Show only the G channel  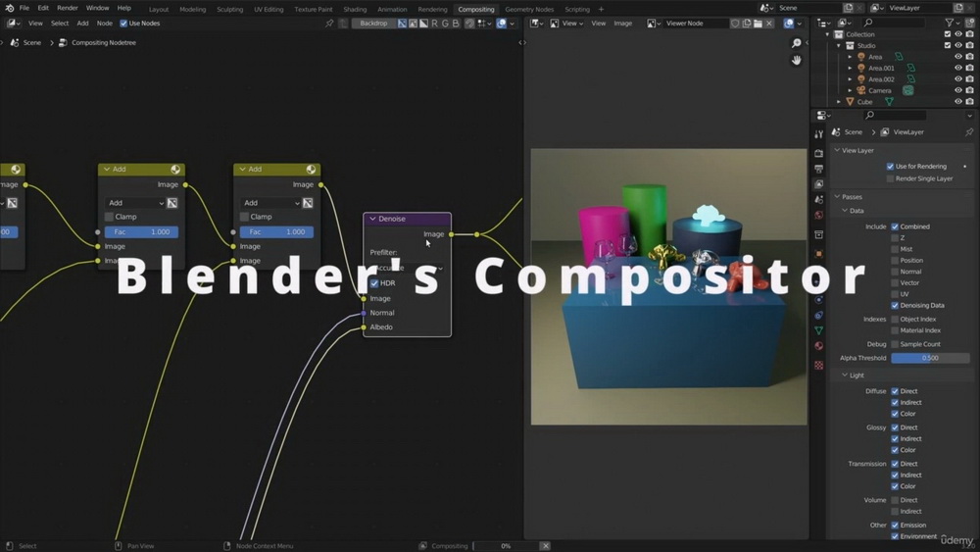tap(445, 24)
